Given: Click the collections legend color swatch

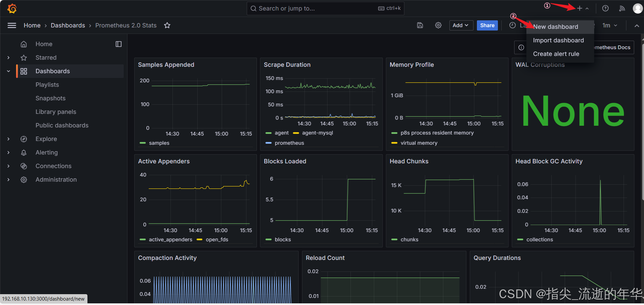Looking at the screenshot, I should coord(520,240).
